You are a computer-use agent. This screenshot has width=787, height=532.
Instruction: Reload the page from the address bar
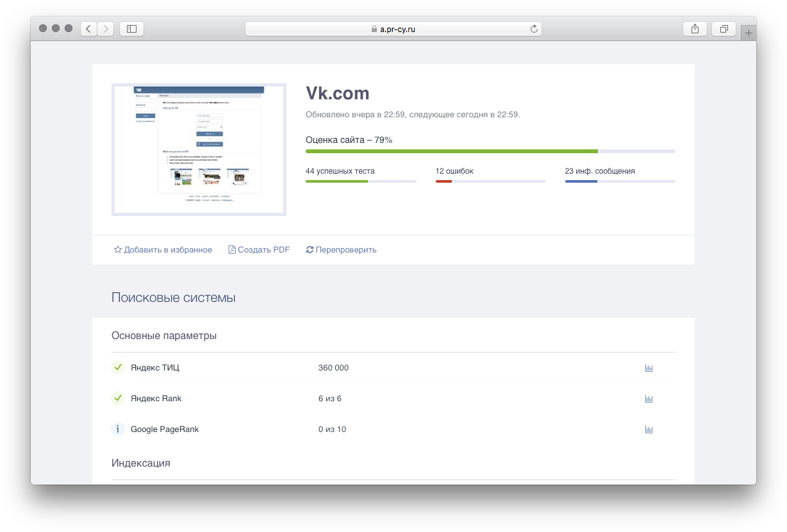(534, 29)
